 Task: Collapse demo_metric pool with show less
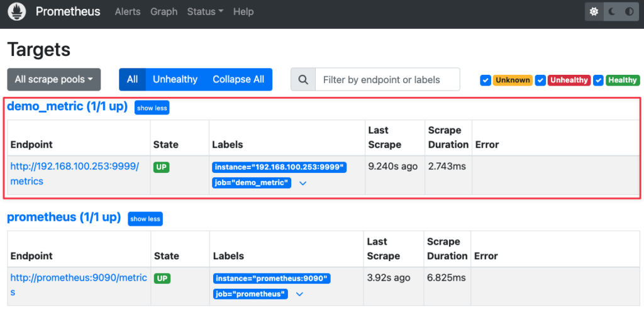(152, 108)
